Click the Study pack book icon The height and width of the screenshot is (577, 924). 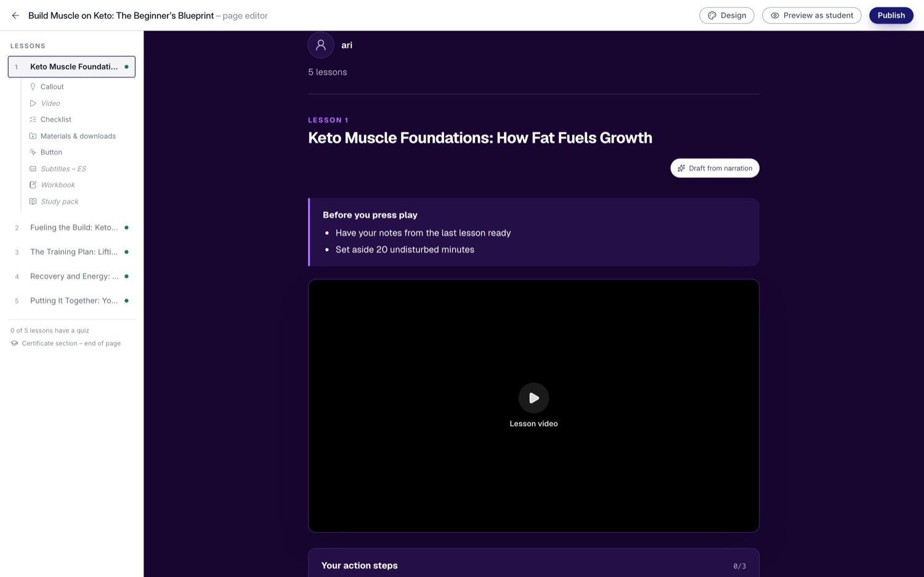pos(33,201)
